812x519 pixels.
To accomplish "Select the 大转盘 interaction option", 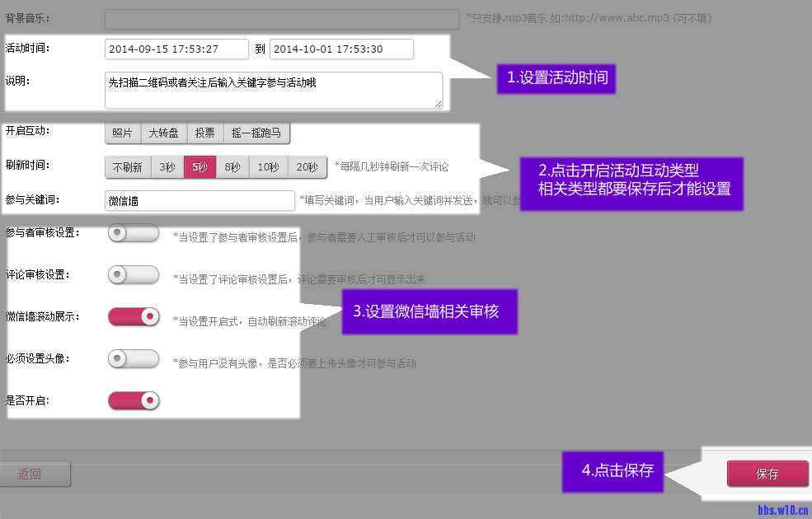I will (x=163, y=133).
